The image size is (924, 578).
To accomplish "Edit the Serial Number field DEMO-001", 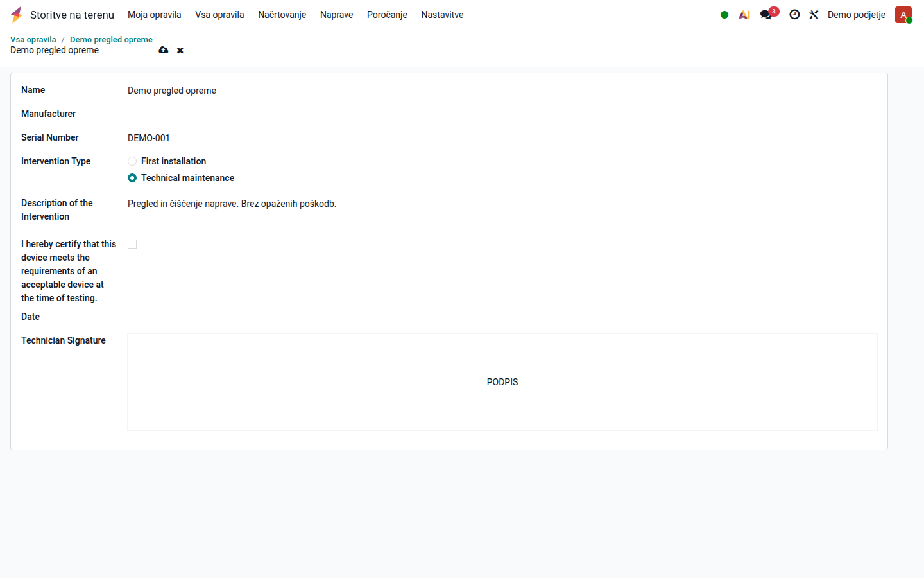I will [502, 138].
